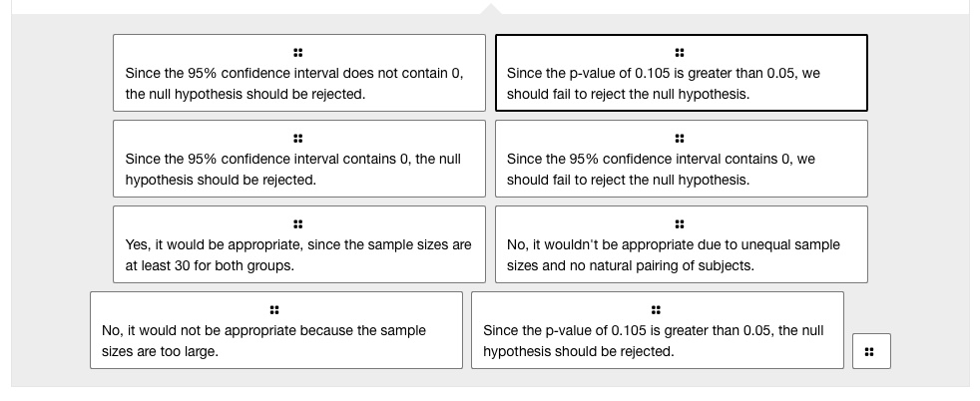Select text 'confidence interval does not contain 0' answer
The width and height of the screenshot is (980, 401).
[294, 84]
